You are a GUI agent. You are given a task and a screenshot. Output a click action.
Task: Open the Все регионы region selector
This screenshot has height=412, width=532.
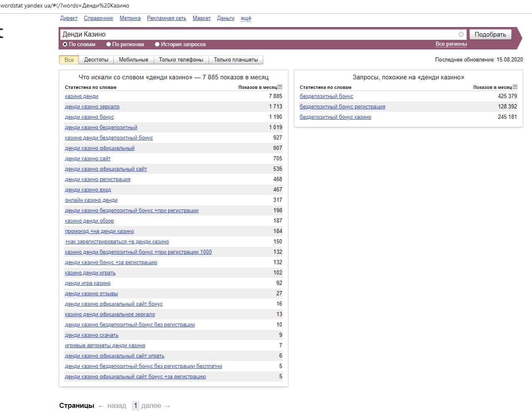click(451, 44)
